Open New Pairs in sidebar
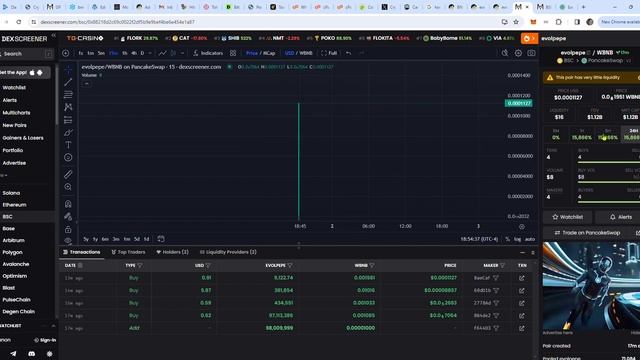The image size is (640, 360). (x=14, y=125)
